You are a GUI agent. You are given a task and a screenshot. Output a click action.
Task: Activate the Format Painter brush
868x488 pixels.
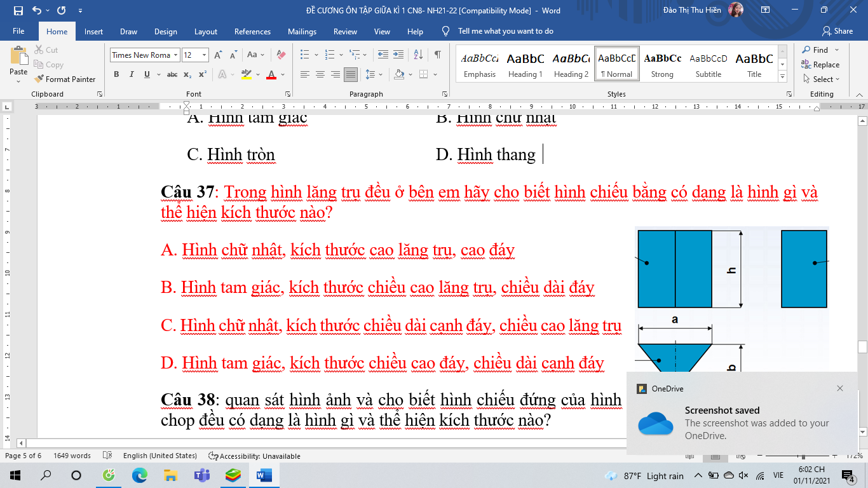(65, 79)
